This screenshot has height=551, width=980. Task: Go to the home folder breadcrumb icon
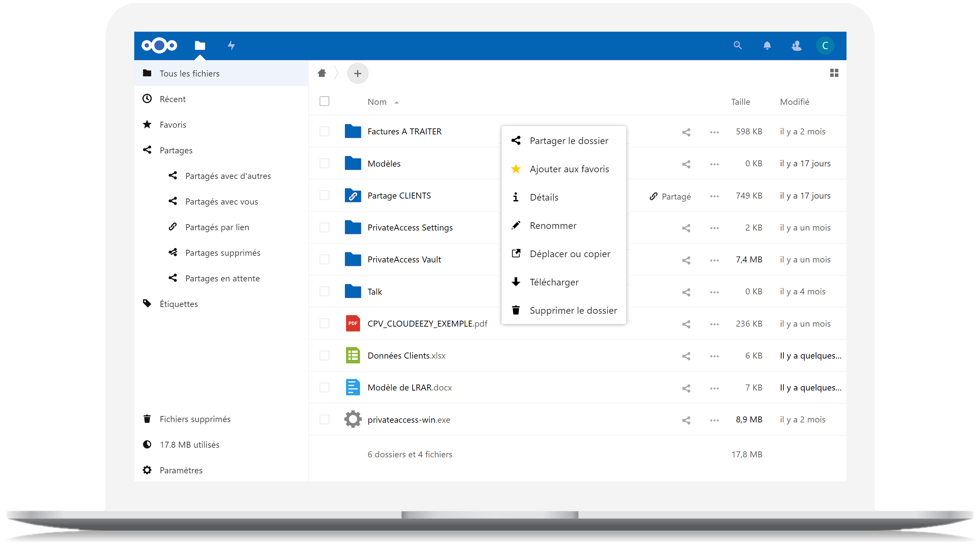322,73
